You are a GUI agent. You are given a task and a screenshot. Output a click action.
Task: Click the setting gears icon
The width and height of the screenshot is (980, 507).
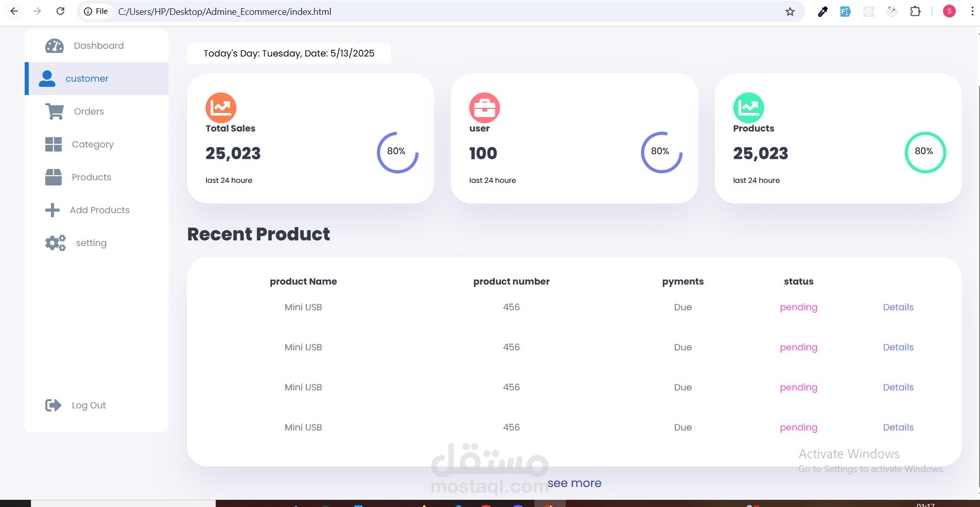point(56,243)
